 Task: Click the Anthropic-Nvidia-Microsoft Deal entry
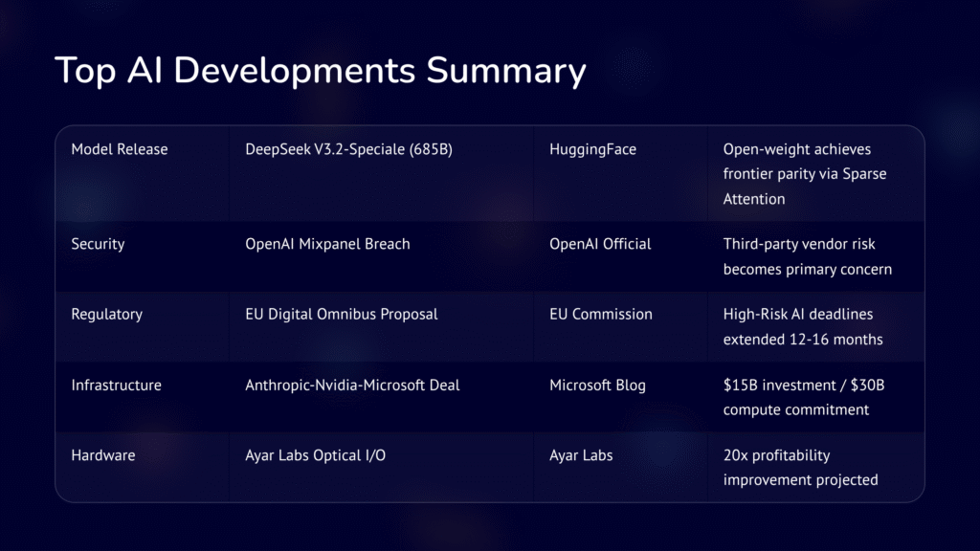point(351,385)
